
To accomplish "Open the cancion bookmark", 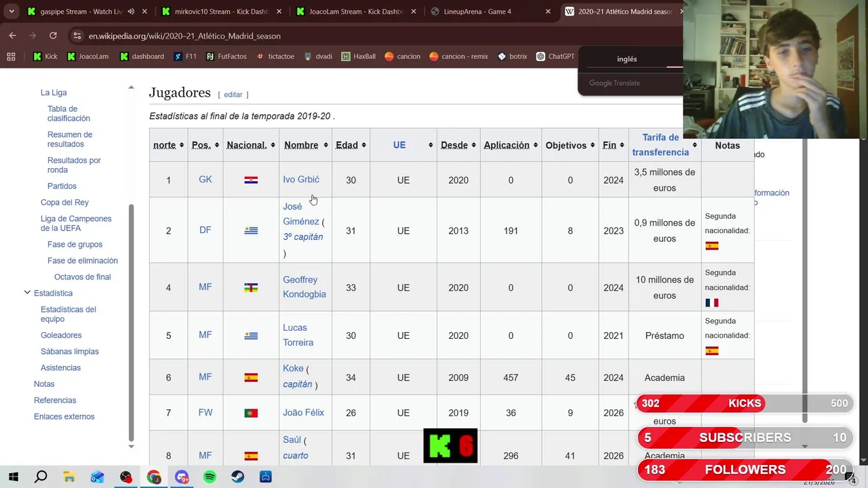I will click(403, 56).
